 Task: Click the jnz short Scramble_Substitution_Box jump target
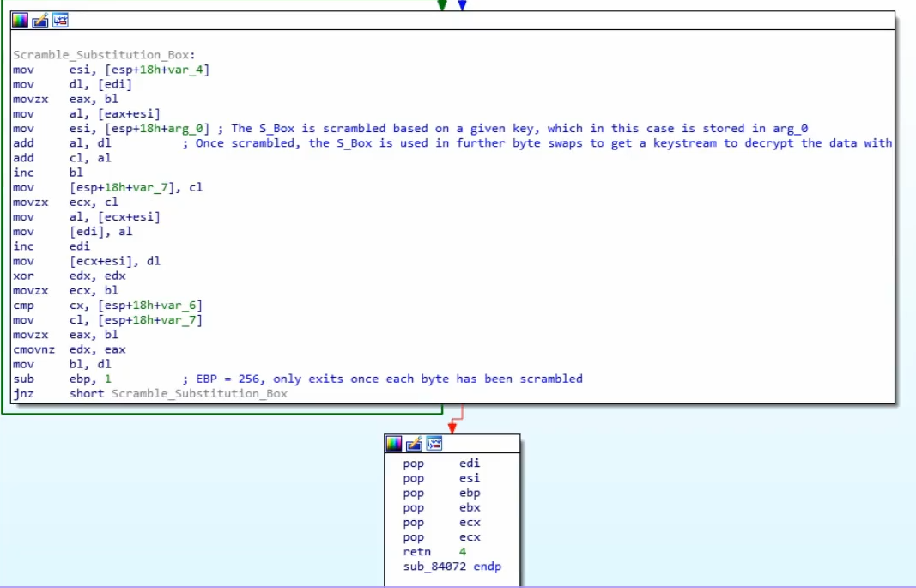(199, 393)
